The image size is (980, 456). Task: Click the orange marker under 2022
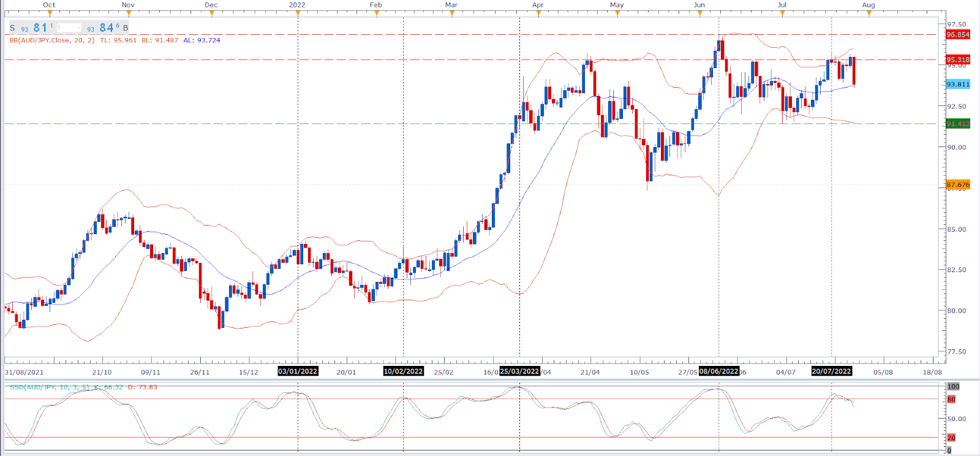pyautogui.click(x=298, y=13)
